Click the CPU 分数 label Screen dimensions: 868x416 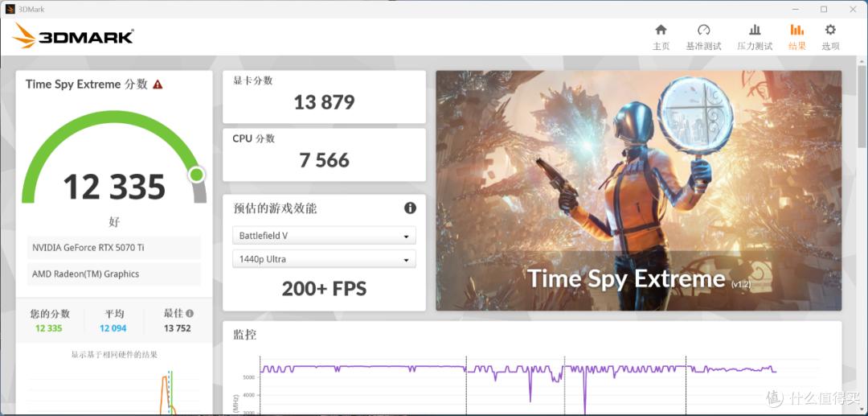(253, 139)
